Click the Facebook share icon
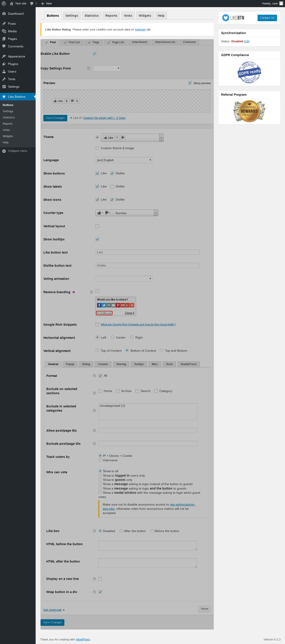Image resolution: width=285 pixels, height=644 pixels. pyautogui.click(x=99, y=305)
